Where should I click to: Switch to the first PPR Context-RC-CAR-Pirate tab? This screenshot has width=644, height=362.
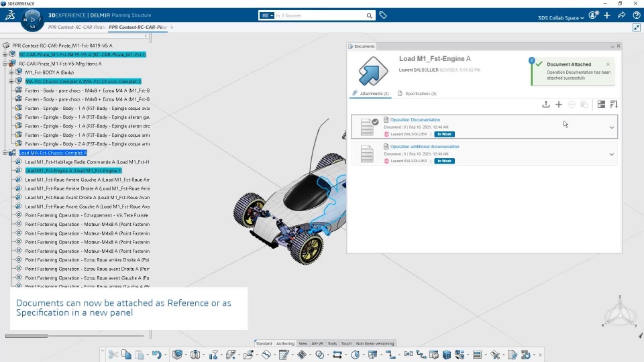coord(76,27)
